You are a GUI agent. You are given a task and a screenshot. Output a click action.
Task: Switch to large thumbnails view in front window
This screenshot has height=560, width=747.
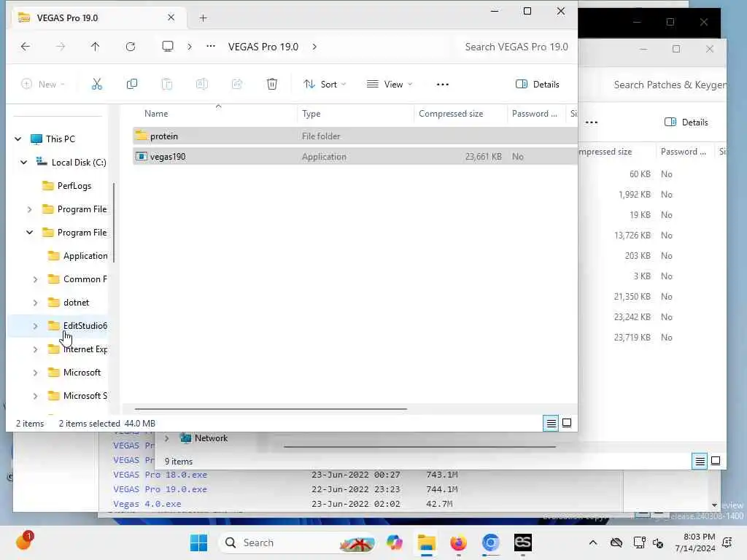(x=567, y=423)
